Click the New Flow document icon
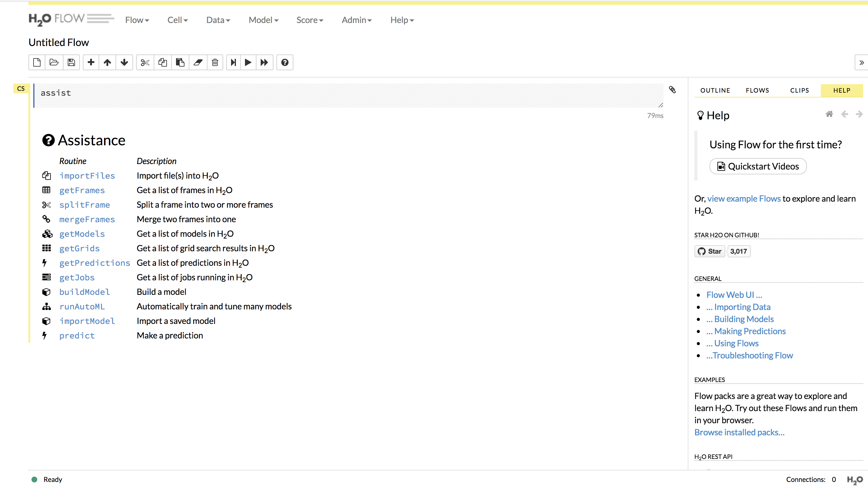The width and height of the screenshot is (868, 488). tap(37, 62)
